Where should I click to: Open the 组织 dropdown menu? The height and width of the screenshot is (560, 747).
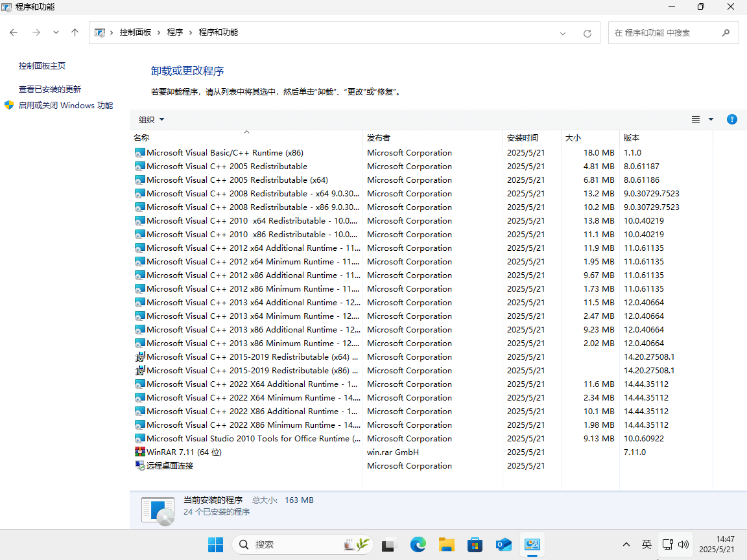coord(151,119)
